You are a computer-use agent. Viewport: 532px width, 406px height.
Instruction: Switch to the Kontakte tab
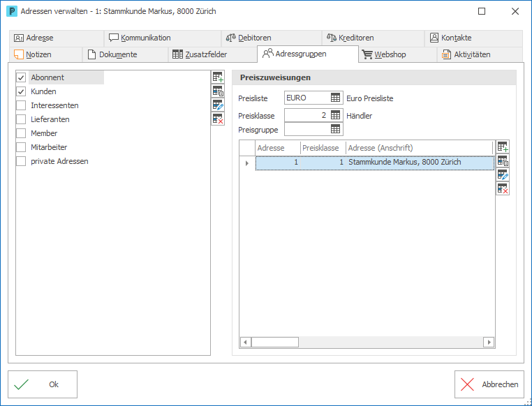click(473, 38)
